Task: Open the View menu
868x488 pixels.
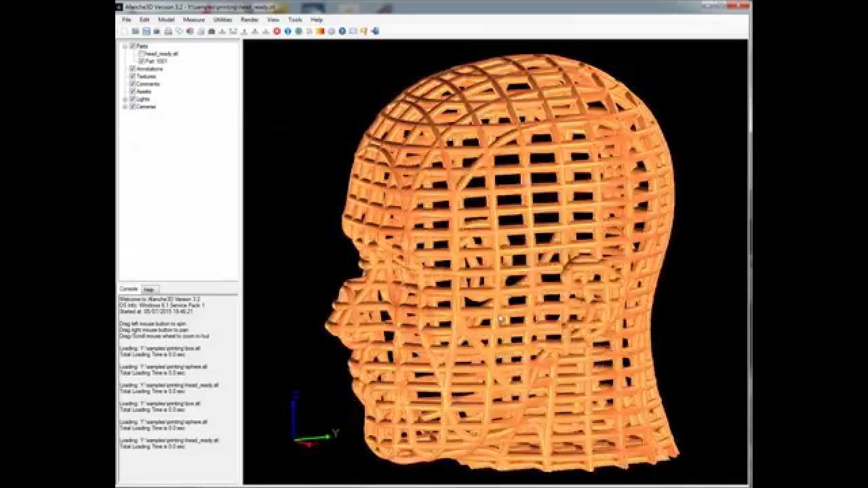Action: tap(273, 20)
